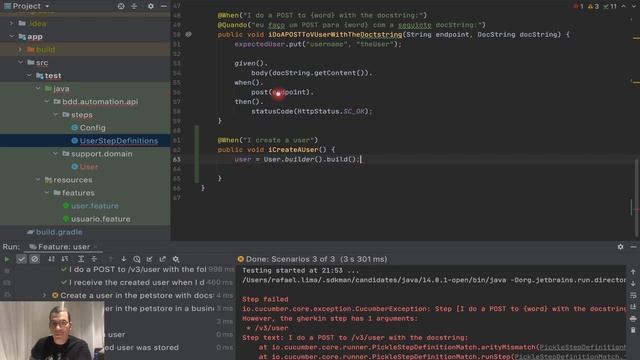Collapse all in Project panel
640x360 pixels.
pyautogui.click(x=134, y=6)
